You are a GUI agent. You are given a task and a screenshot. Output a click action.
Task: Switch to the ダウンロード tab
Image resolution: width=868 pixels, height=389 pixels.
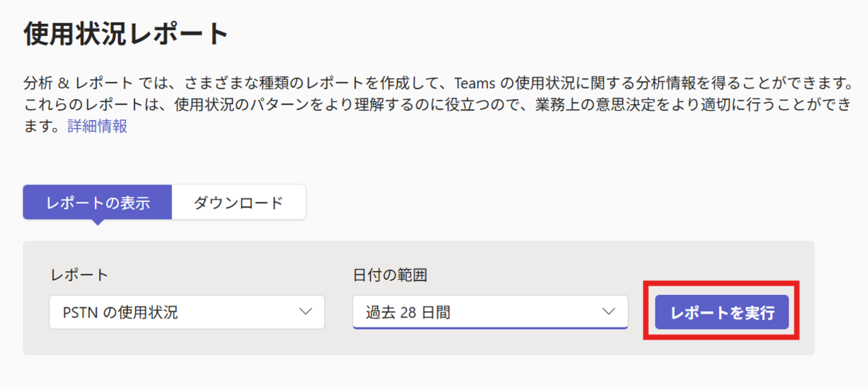pyautogui.click(x=239, y=202)
